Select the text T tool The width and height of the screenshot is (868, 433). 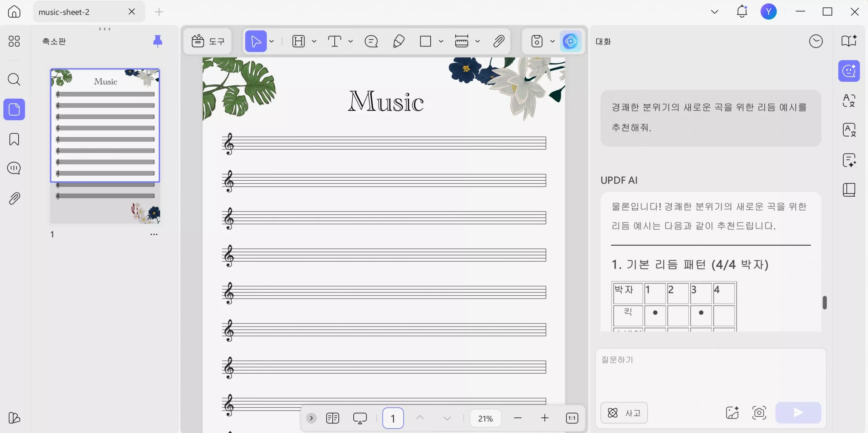click(x=335, y=41)
